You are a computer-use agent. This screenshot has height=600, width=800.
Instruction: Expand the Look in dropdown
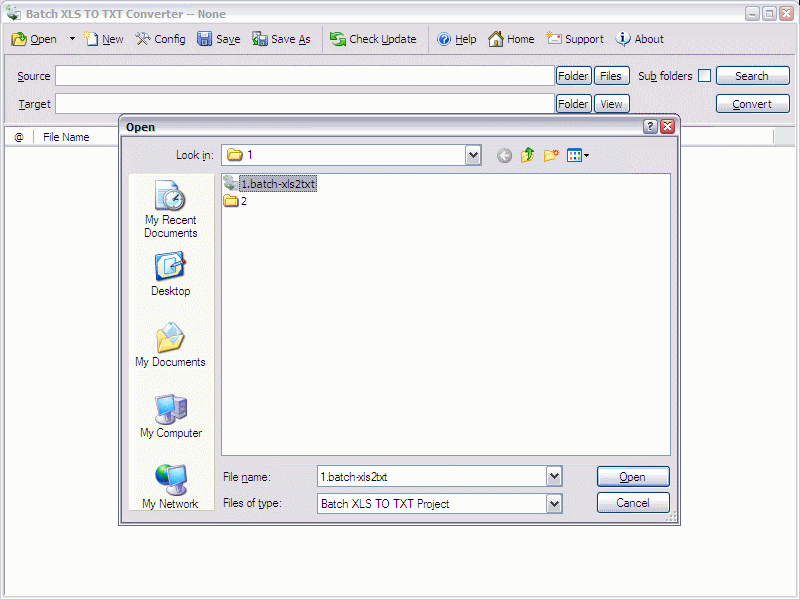473,155
